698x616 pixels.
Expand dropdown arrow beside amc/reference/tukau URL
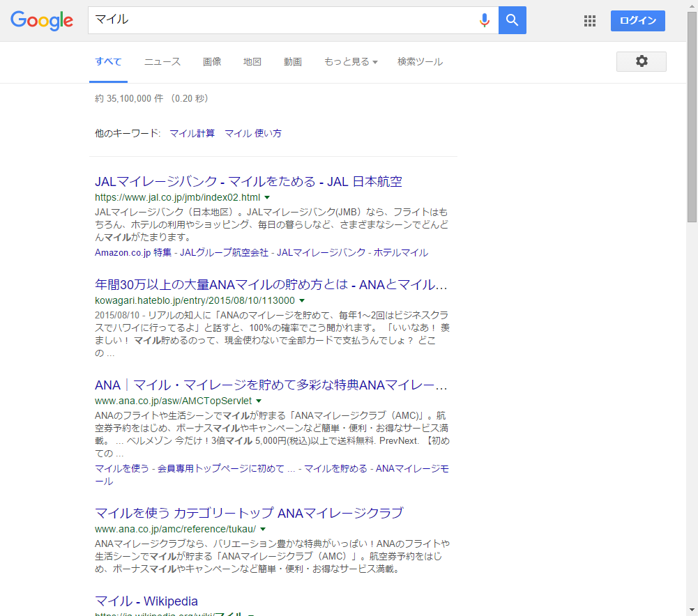tap(263, 530)
